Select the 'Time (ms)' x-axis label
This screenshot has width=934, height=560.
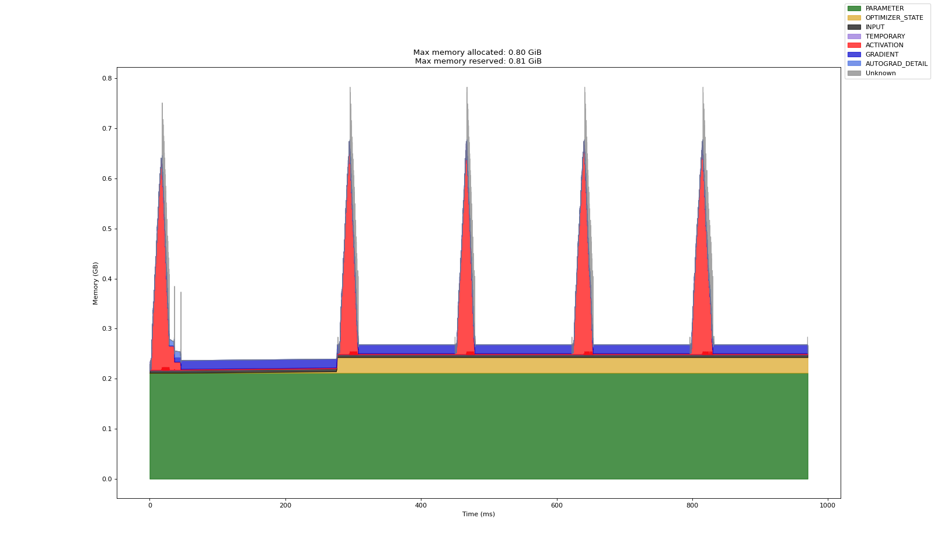point(478,514)
